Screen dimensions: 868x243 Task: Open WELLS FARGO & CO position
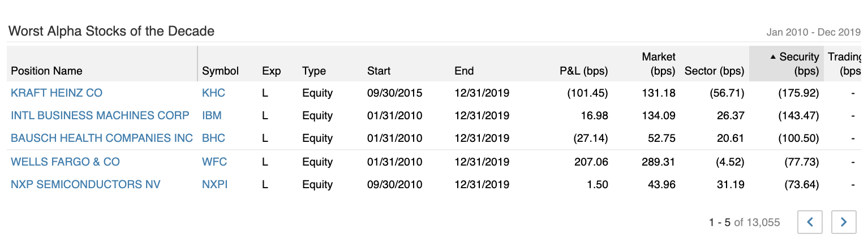click(65, 162)
